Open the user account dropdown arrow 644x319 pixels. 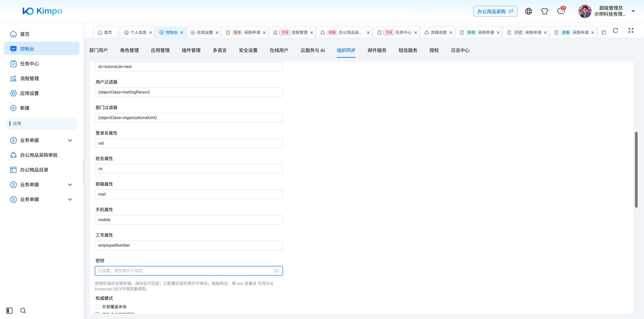pyautogui.click(x=633, y=11)
